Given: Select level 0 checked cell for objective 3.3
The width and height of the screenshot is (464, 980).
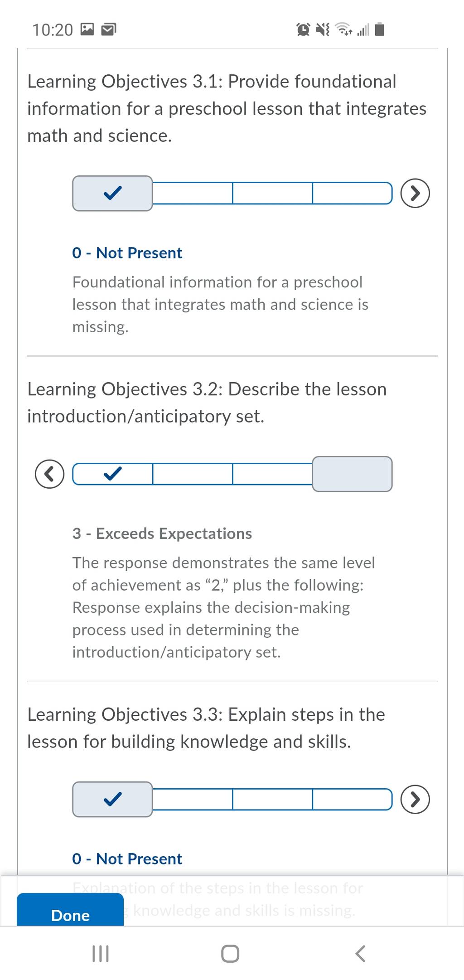Looking at the screenshot, I should 112,800.
